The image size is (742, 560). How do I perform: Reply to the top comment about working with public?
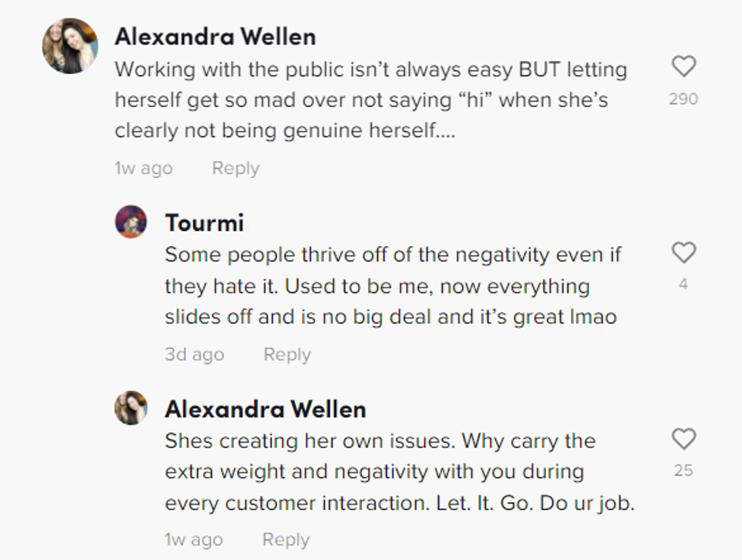(235, 168)
